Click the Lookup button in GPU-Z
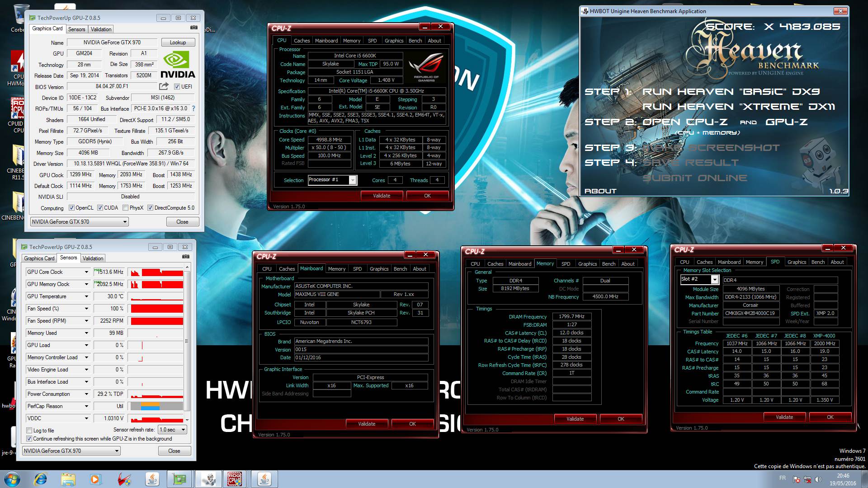The width and height of the screenshot is (868, 488). (x=178, y=42)
